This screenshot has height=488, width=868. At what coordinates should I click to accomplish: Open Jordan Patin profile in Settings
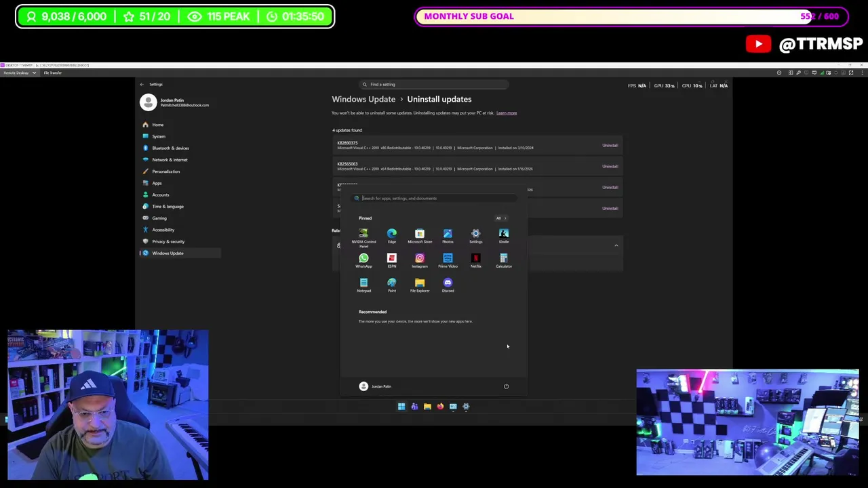[175, 102]
